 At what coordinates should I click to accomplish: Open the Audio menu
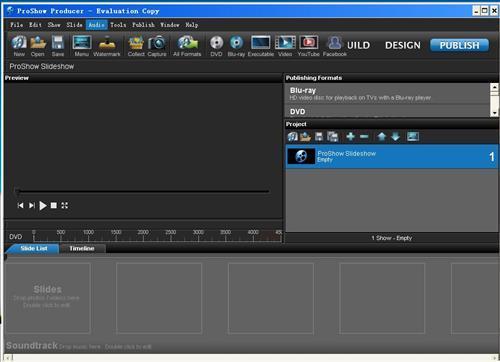pos(96,25)
